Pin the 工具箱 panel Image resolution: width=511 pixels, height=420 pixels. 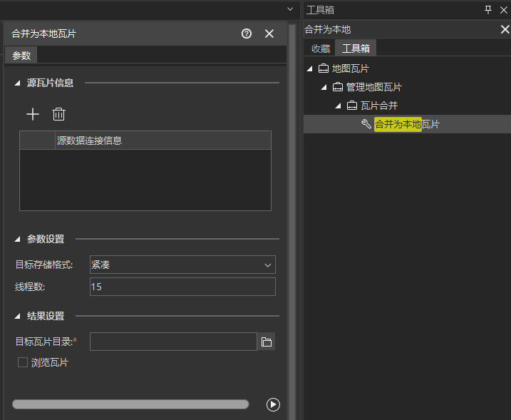coord(488,10)
